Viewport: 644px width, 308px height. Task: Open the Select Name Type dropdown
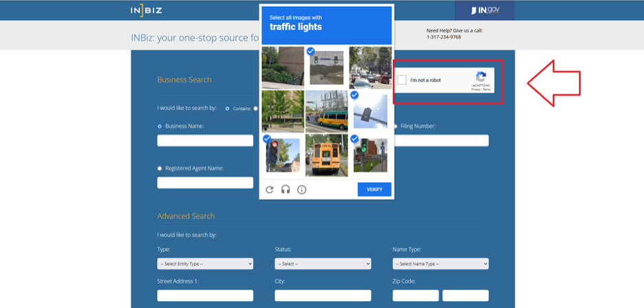(x=440, y=263)
